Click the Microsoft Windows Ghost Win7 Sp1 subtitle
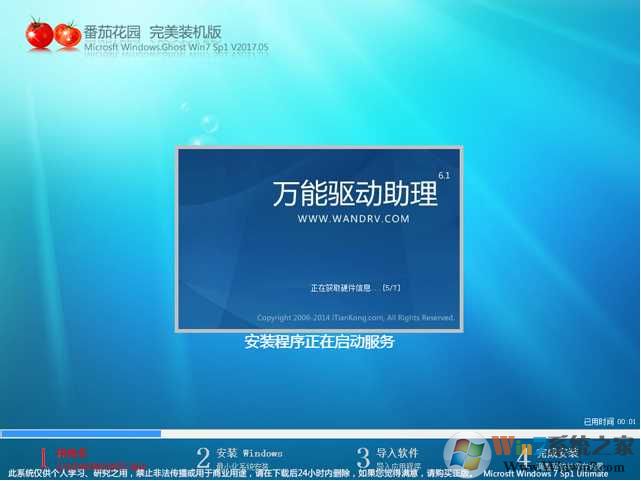Image resolution: width=641 pixels, height=481 pixels. 177,47
